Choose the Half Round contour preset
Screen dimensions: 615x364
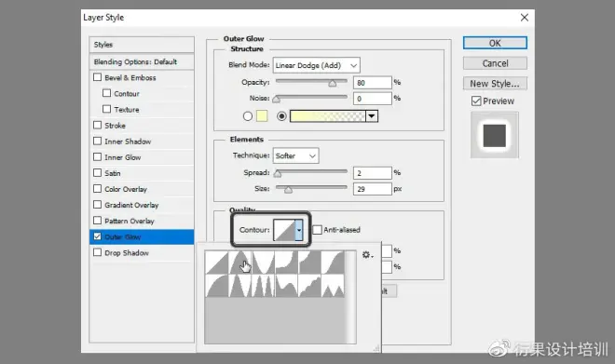pyautogui.click(x=217, y=285)
